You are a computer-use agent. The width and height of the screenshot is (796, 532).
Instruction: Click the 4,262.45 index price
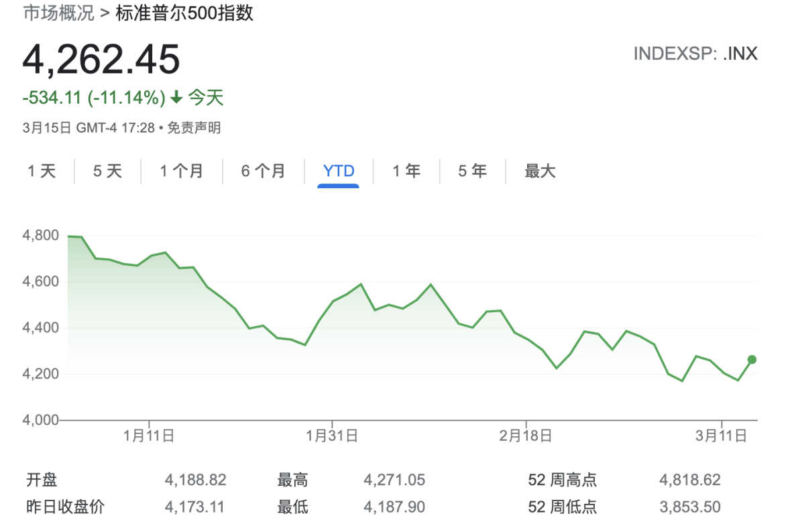(101, 59)
